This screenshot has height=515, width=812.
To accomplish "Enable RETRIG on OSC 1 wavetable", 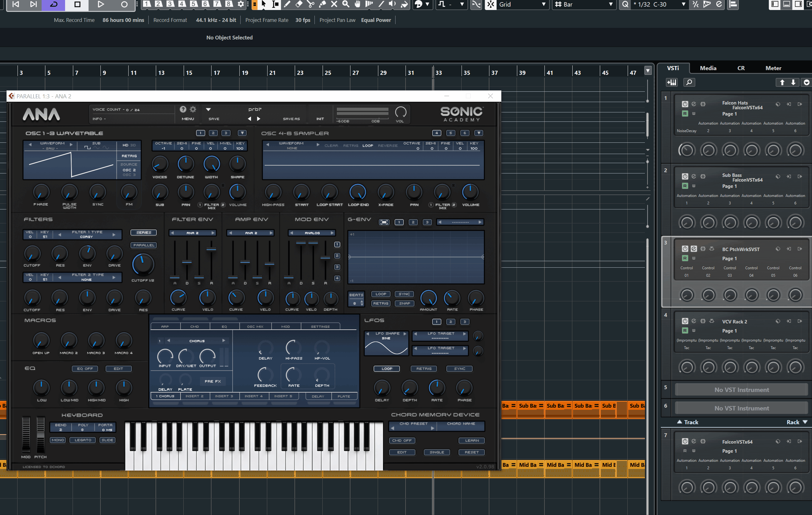I will (x=129, y=156).
